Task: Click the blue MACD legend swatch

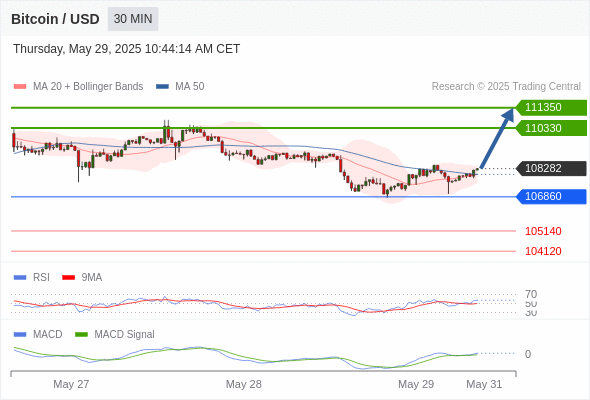Action: click(20, 334)
